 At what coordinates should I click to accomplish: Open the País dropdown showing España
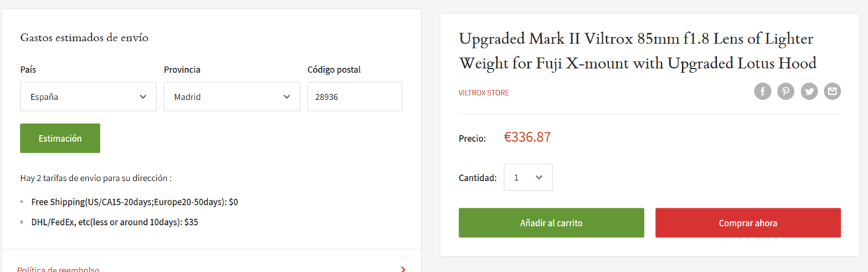pos(88,96)
